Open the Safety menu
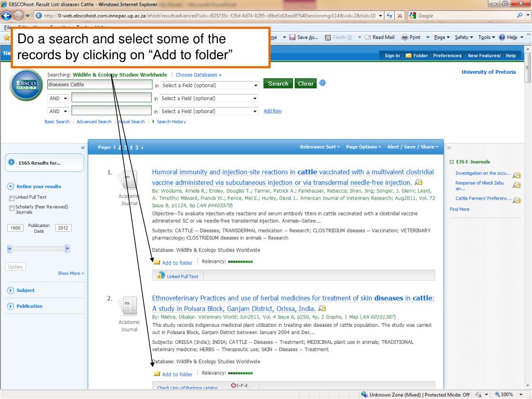The height and width of the screenshot is (399, 532). pos(464,37)
